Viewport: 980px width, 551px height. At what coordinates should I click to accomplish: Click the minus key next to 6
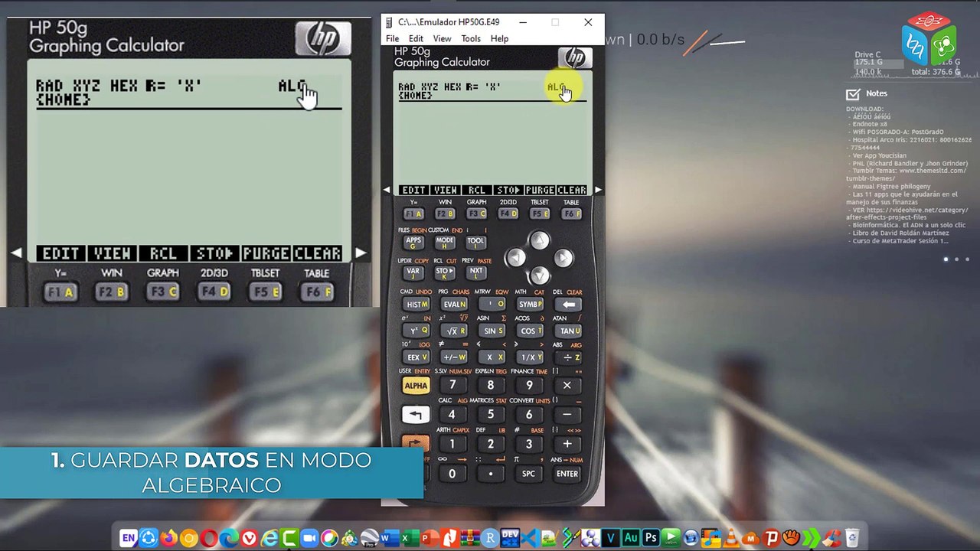567,415
